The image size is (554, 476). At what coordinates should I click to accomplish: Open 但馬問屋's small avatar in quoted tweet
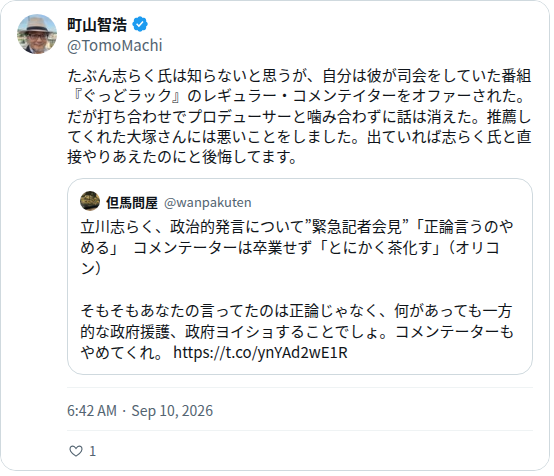click(x=90, y=201)
